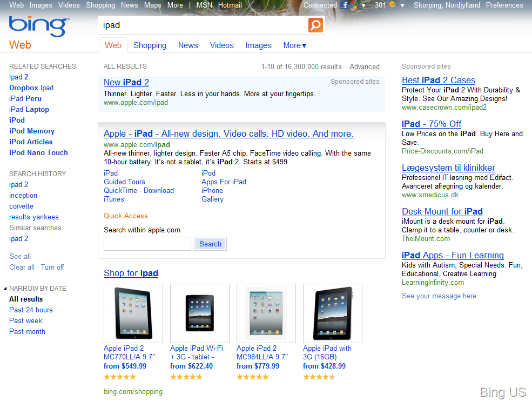This screenshot has height=401, width=532.
Task: Click the orange search magnifier button
Action: (x=315, y=25)
